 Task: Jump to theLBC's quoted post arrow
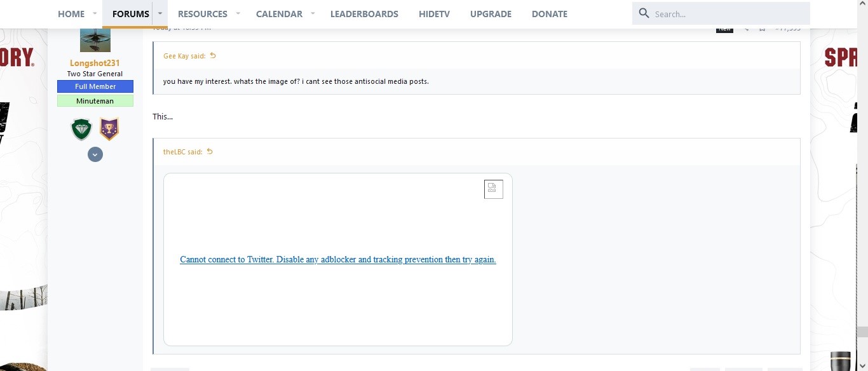pos(210,152)
